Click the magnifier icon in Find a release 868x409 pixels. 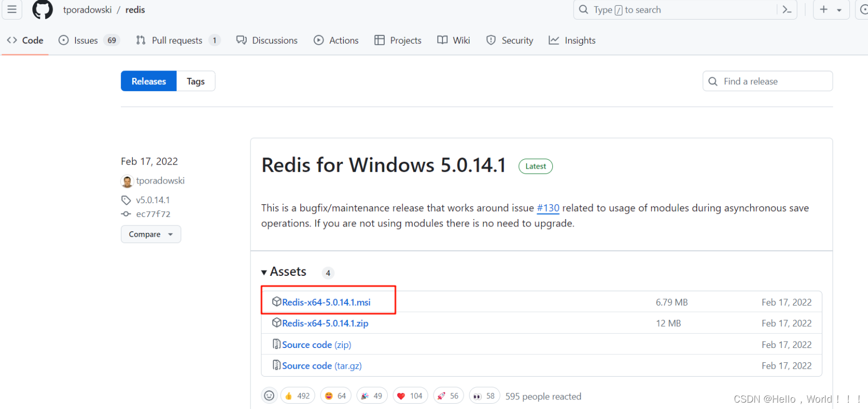click(x=713, y=81)
